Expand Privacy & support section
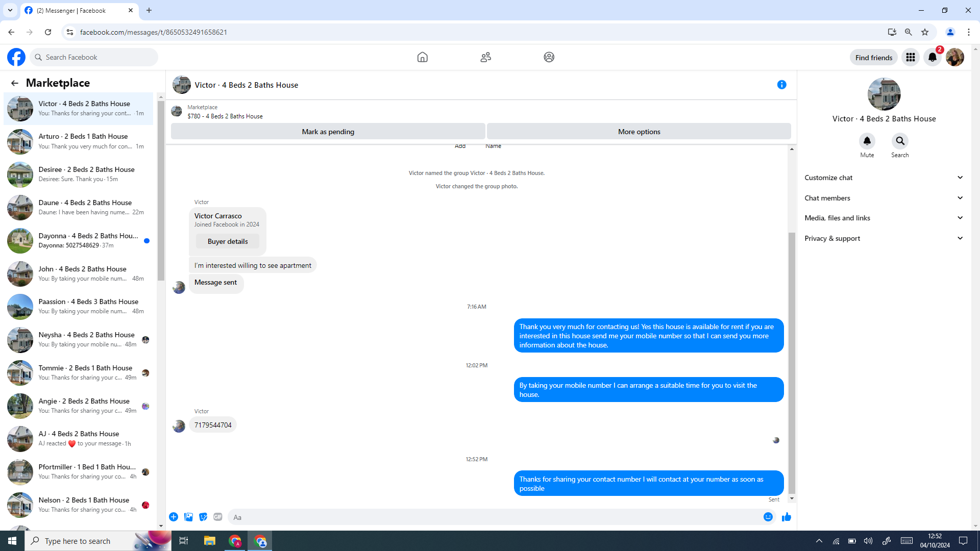The image size is (980, 551). [x=884, y=238]
